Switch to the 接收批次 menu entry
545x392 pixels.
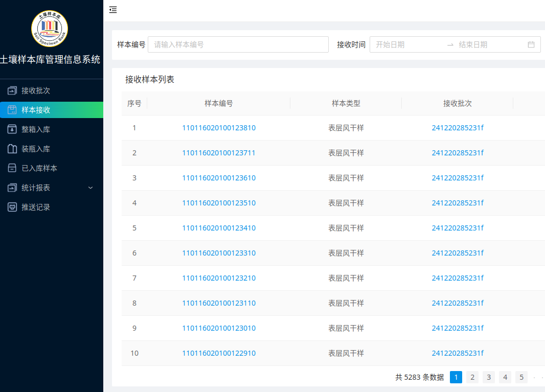(32, 90)
